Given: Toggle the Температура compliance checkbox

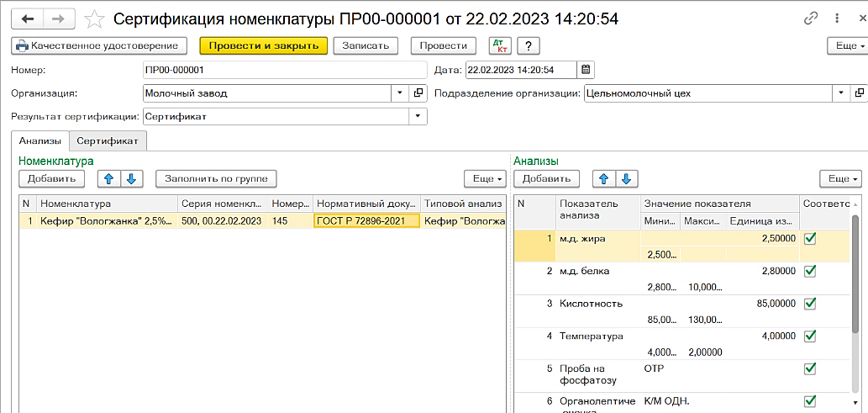Looking at the screenshot, I should click(810, 336).
